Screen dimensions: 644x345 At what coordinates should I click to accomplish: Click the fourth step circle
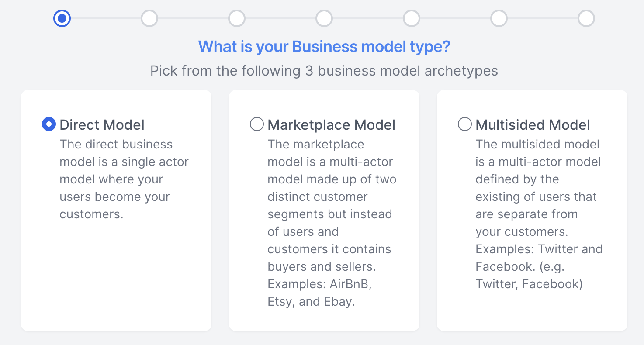[x=324, y=18]
